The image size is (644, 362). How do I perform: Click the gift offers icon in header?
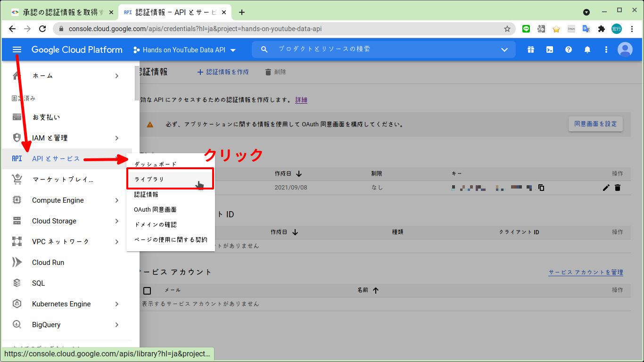coord(530,49)
